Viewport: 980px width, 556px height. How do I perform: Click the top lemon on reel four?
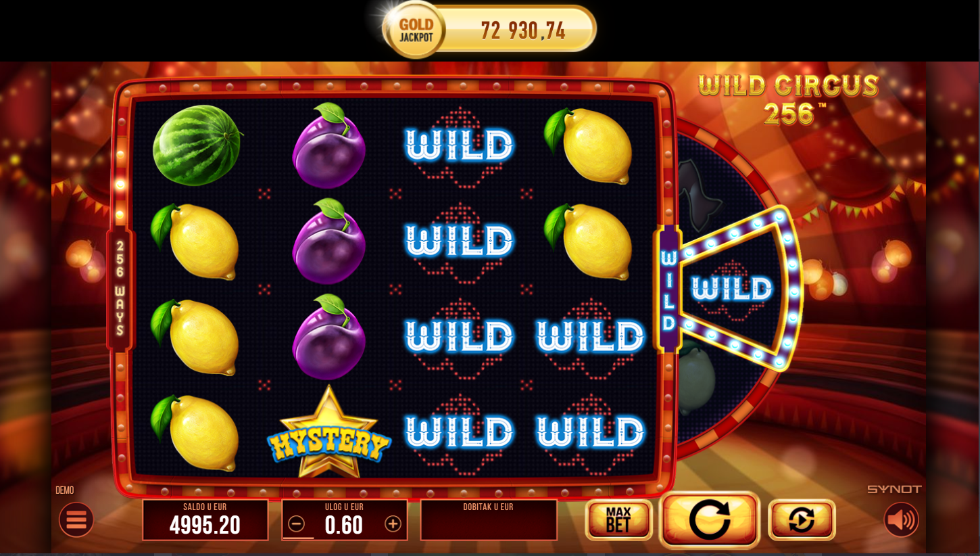click(x=588, y=145)
